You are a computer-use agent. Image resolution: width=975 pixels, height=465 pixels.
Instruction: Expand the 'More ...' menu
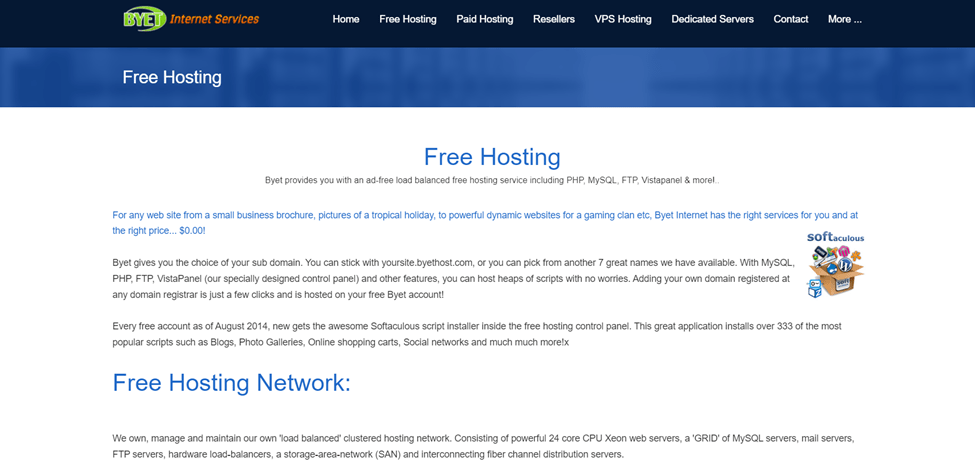point(845,19)
